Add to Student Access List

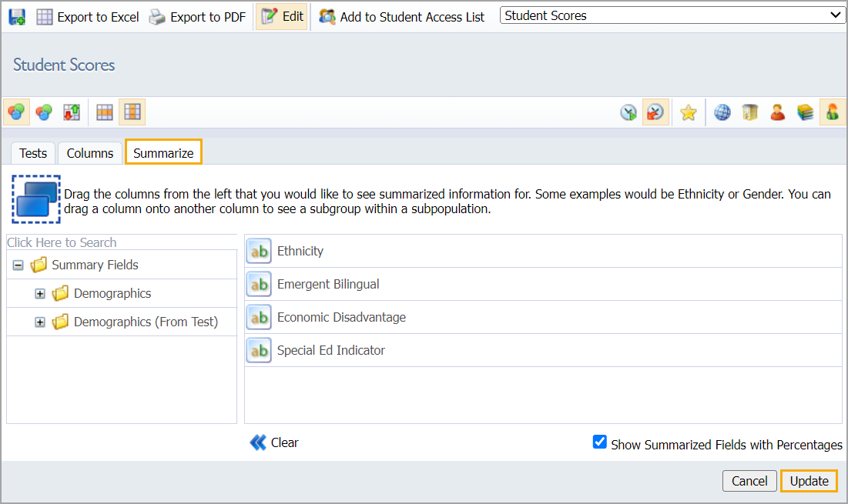(x=402, y=16)
